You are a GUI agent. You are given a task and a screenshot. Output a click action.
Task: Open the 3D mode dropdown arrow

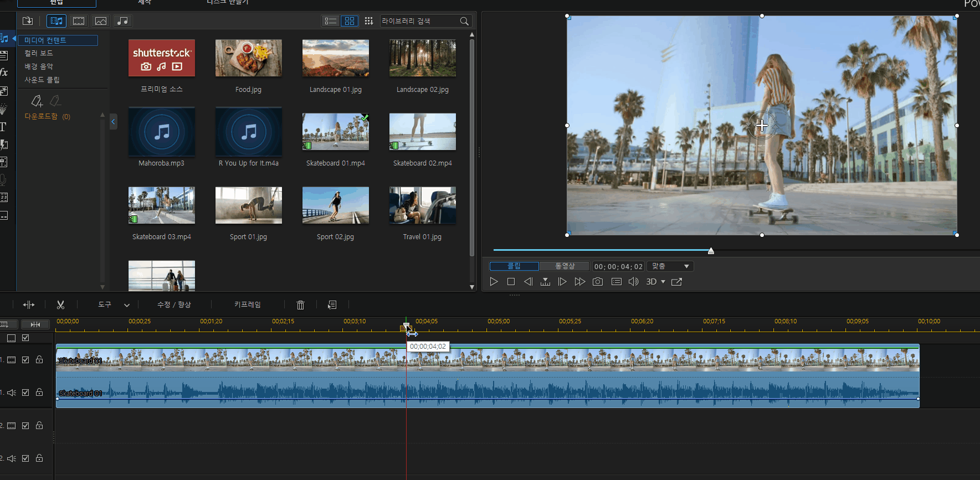point(663,282)
